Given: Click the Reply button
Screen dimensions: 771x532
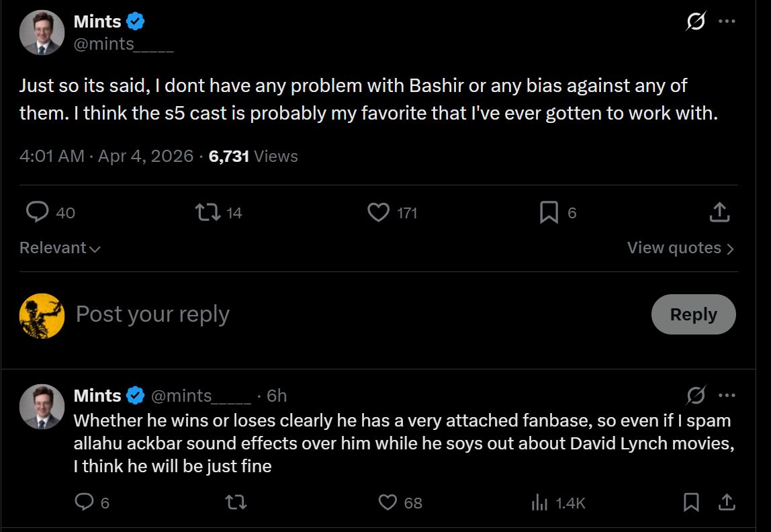Looking at the screenshot, I should tap(693, 314).
